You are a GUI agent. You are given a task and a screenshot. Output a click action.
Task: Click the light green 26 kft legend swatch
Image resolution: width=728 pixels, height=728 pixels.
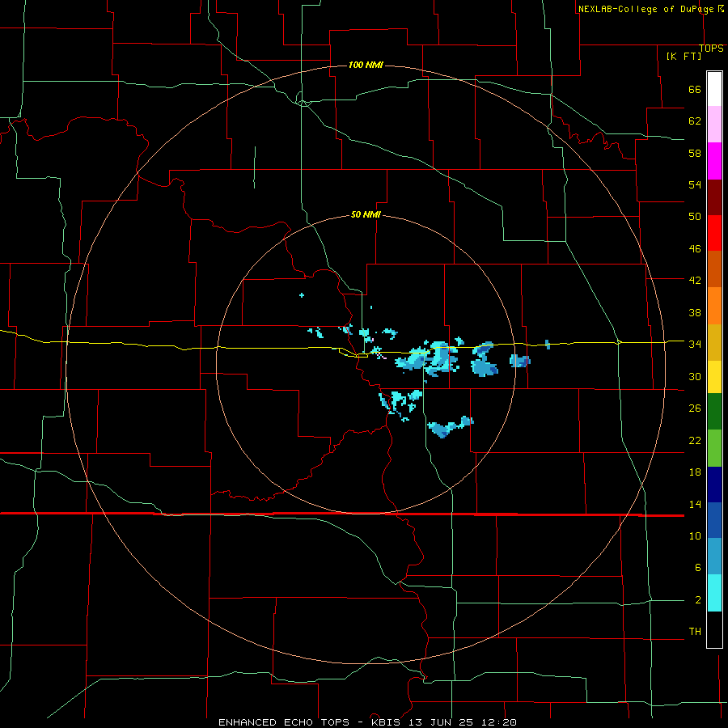coord(714,448)
